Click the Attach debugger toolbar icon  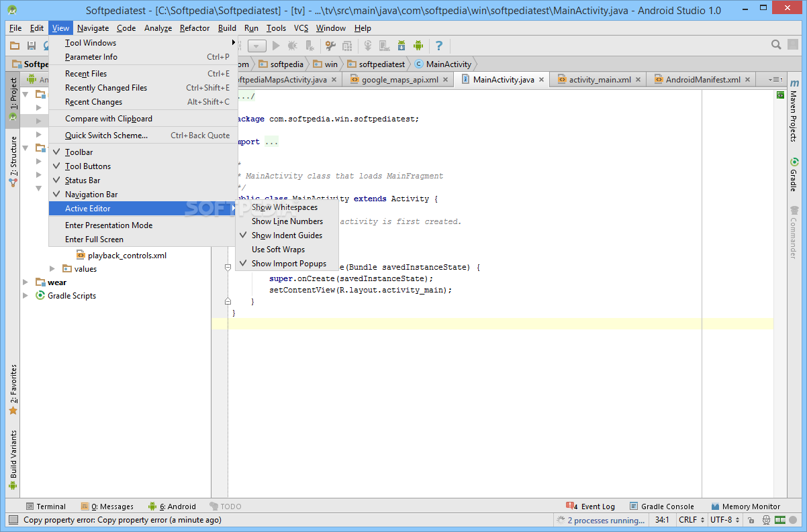pos(310,46)
